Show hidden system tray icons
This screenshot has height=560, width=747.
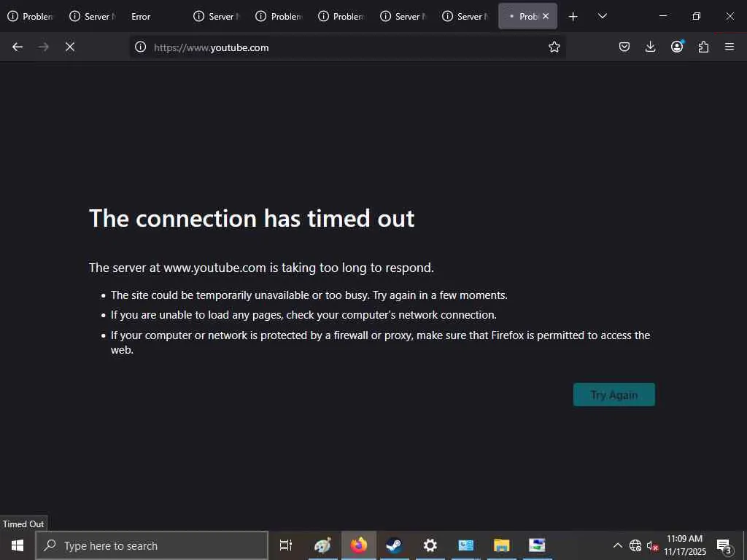tap(617, 545)
